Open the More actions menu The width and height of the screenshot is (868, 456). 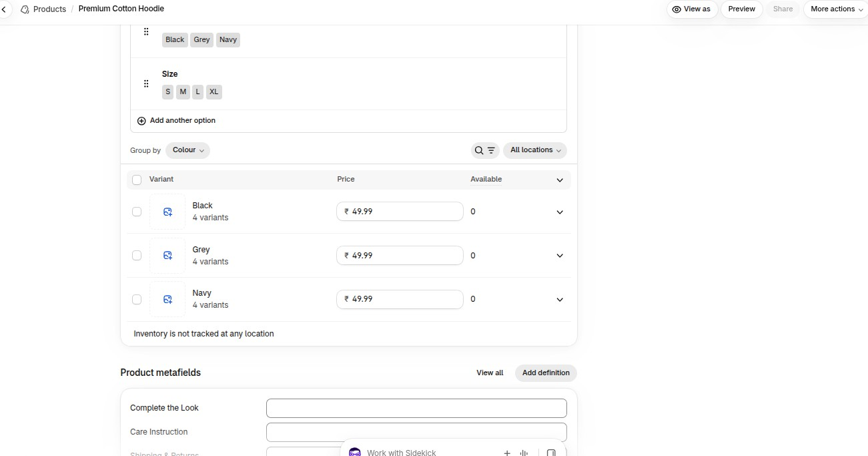836,9
